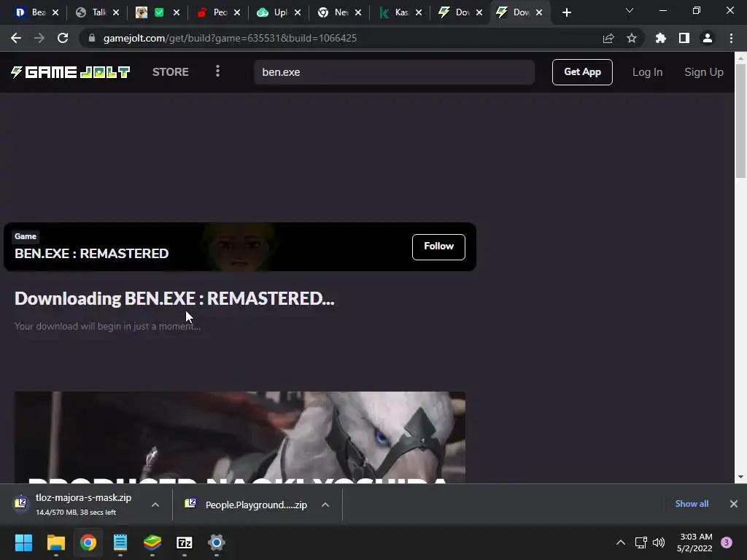Click the scrollbar down arrow

(740, 477)
